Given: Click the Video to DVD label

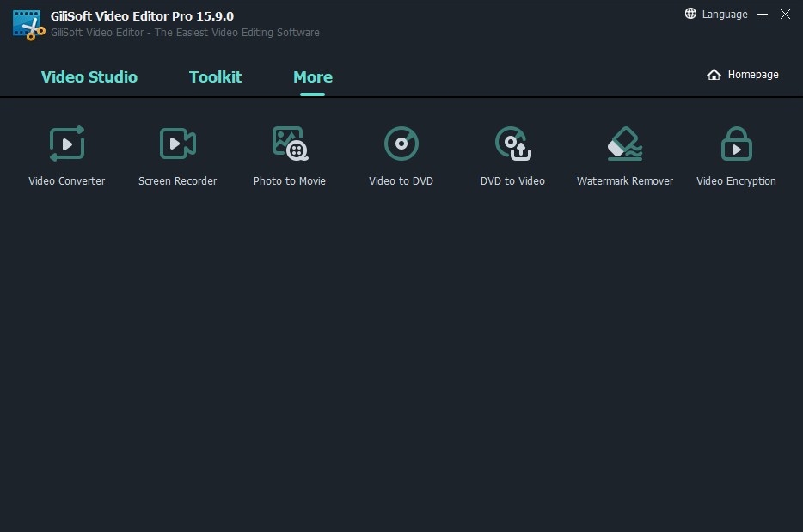Looking at the screenshot, I should tap(401, 180).
